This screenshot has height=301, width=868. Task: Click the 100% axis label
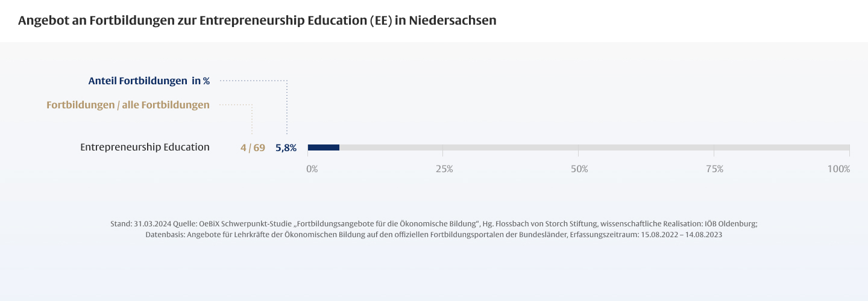coord(838,169)
